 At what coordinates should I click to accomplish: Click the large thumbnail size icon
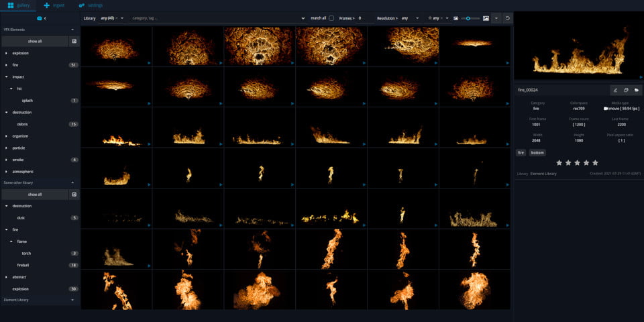(486, 18)
